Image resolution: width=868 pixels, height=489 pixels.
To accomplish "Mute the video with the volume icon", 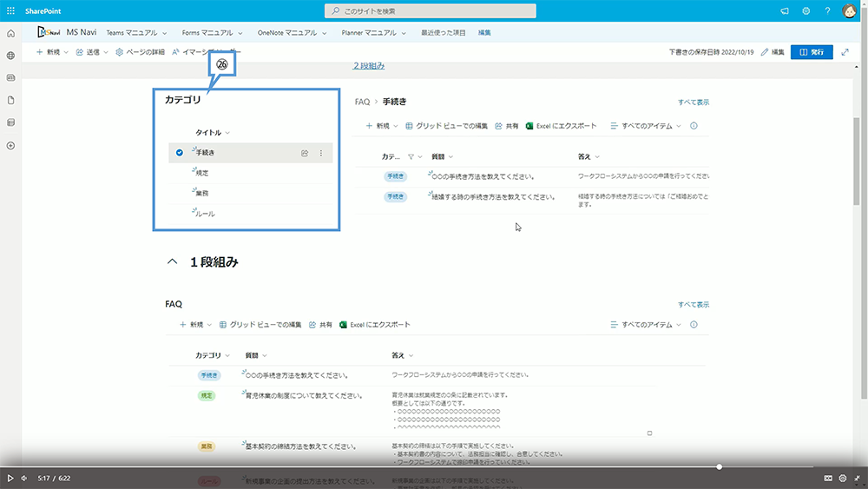I will (23, 478).
